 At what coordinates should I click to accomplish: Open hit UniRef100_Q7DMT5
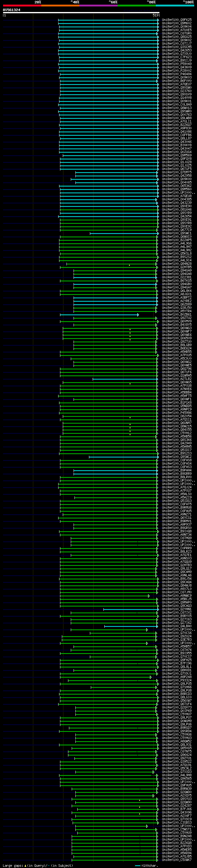177,172
